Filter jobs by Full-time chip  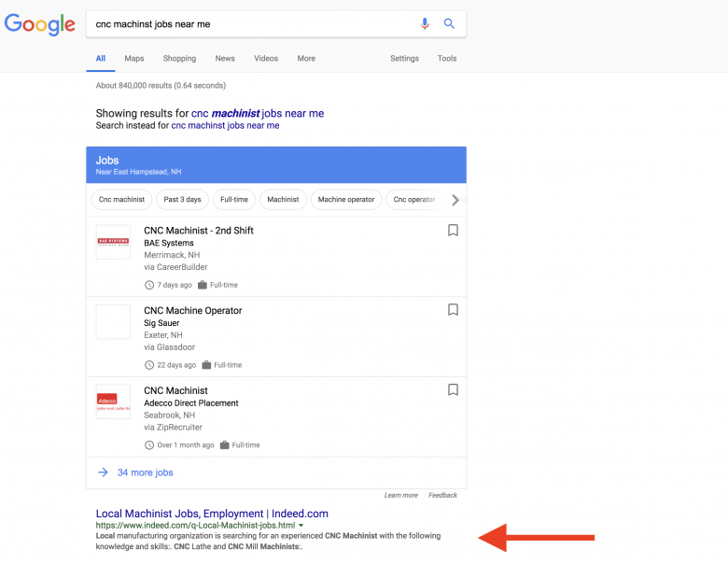coord(234,200)
